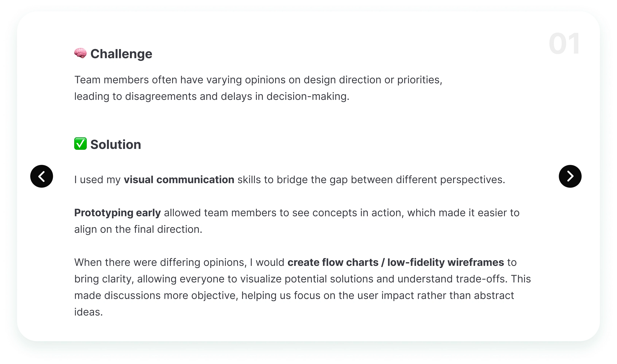The image size is (617, 364).
Task: Select the Solution heading
Action: (x=115, y=144)
